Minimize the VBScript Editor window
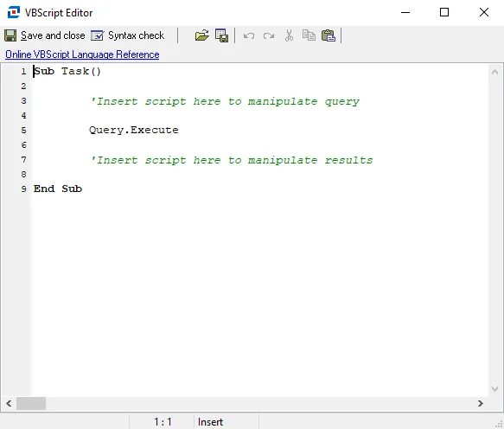The height and width of the screenshot is (429, 504). coord(405,13)
